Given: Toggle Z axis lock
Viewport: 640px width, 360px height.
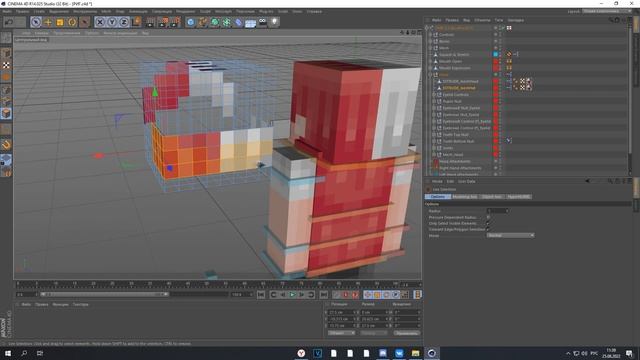Looking at the screenshot, I should tap(124, 22).
